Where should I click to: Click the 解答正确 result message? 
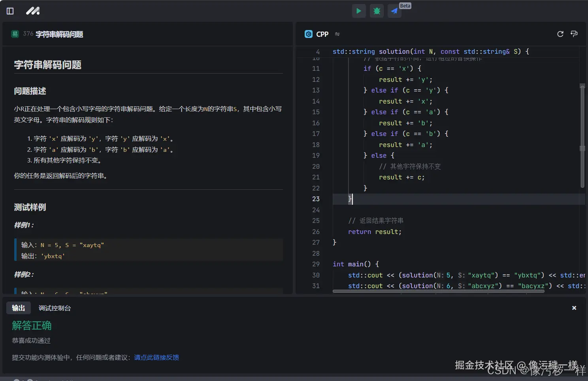pos(32,325)
